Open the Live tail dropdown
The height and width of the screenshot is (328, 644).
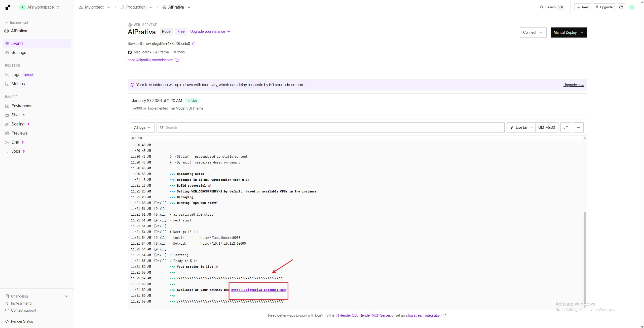[521, 127]
